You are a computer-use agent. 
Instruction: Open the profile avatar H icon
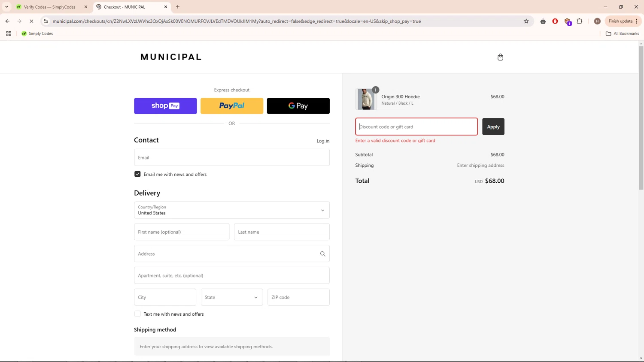(x=597, y=21)
